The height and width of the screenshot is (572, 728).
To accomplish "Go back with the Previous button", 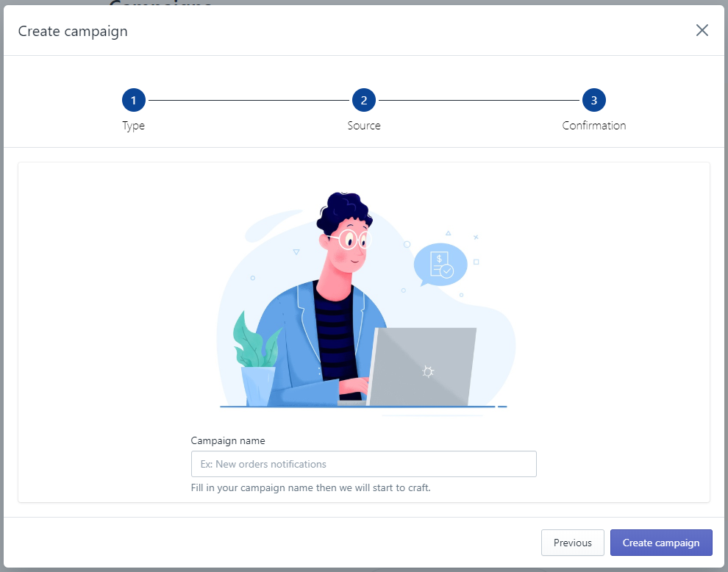I will (x=572, y=543).
